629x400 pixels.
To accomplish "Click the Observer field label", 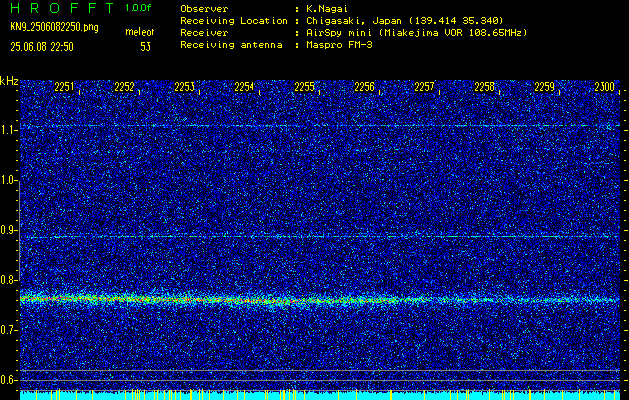I will click(x=204, y=9).
